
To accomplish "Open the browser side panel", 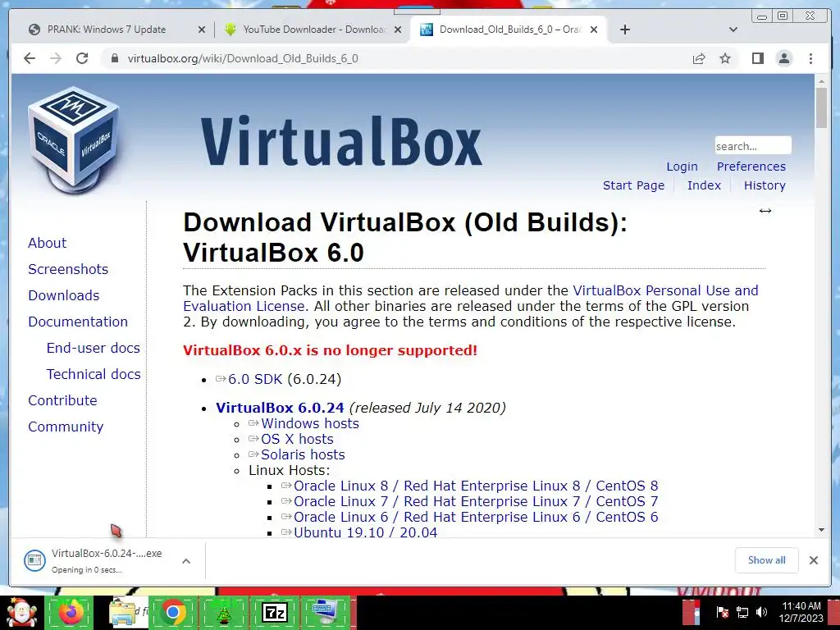I will pos(757,58).
